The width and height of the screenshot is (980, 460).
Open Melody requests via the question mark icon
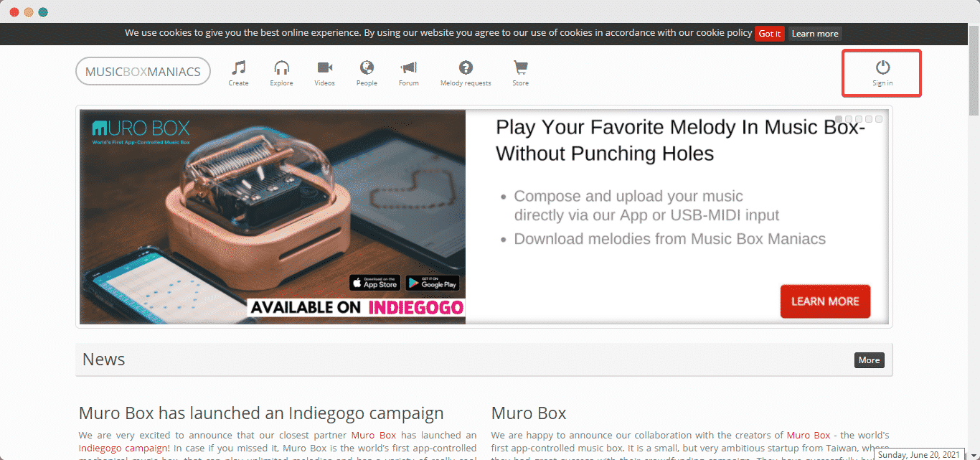coord(465,67)
